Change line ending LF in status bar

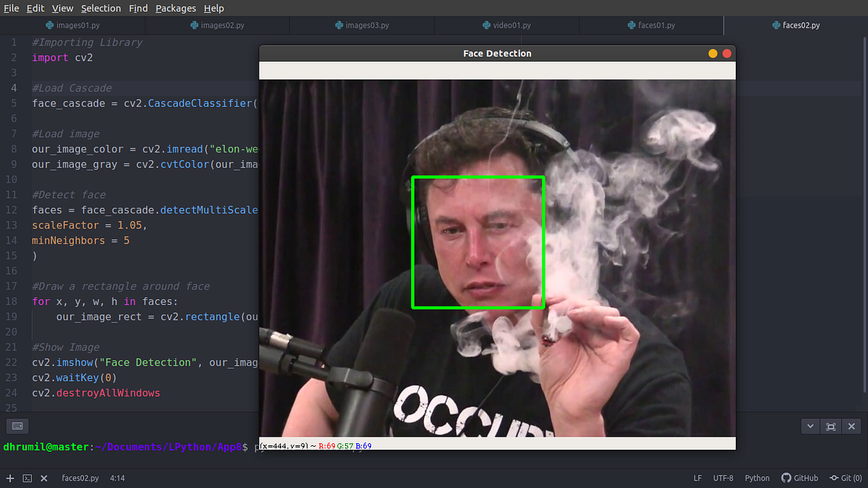point(698,479)
